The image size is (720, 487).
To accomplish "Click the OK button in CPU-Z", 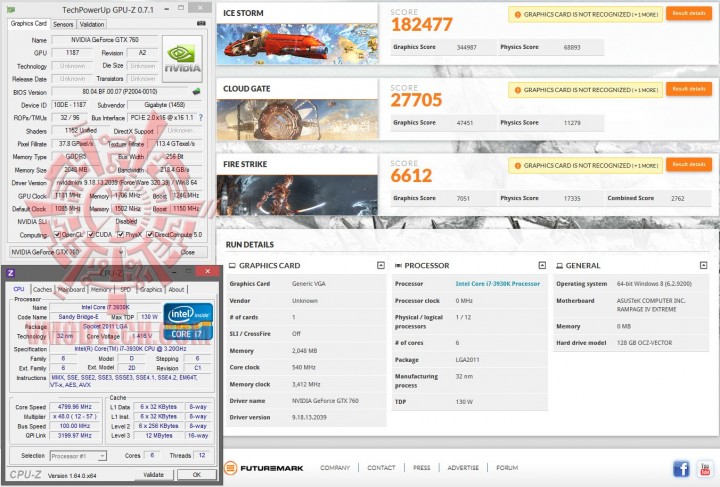I will (197, 475).
